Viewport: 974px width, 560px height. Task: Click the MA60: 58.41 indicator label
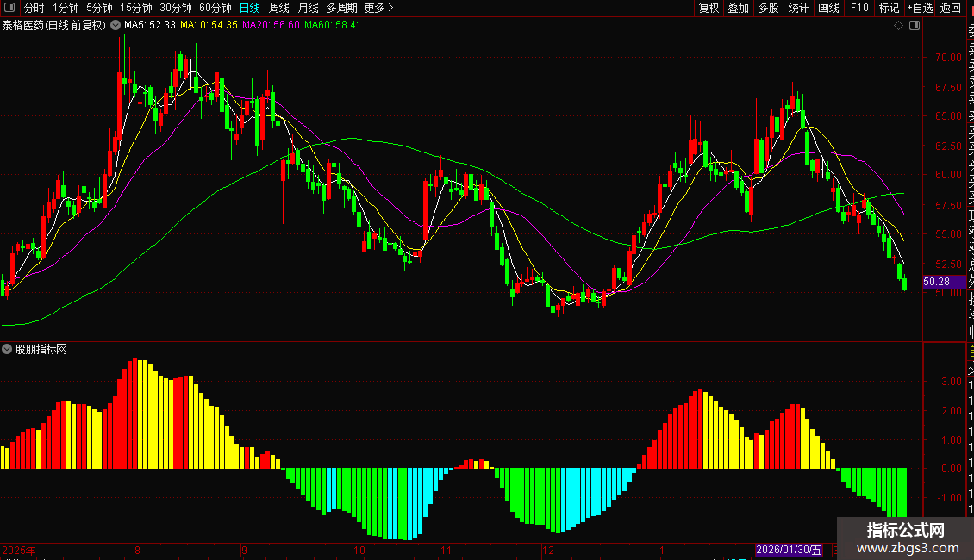[x=333, y=26]
